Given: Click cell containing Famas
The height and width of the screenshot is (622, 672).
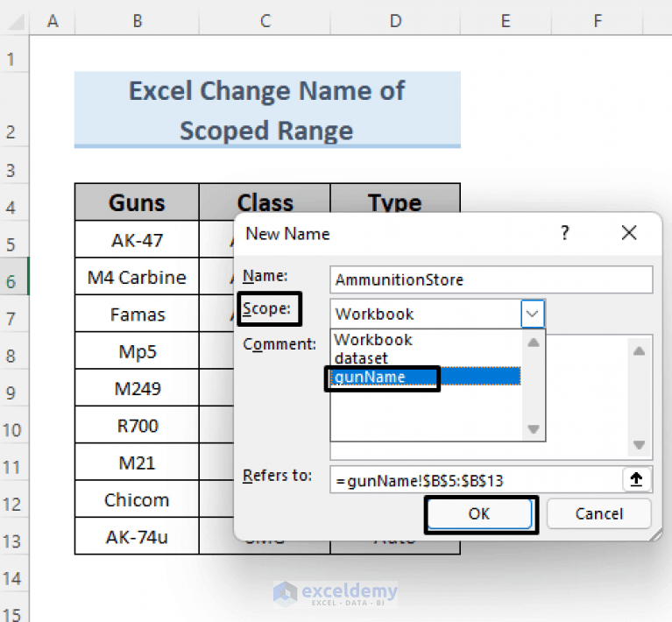Looking at the screenshot, I should point(138,315).
